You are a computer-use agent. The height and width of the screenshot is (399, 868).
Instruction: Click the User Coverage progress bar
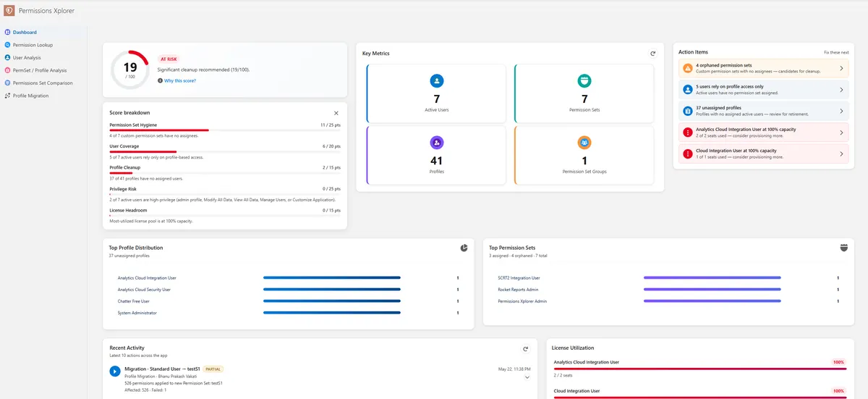click(x=225, y=152)
